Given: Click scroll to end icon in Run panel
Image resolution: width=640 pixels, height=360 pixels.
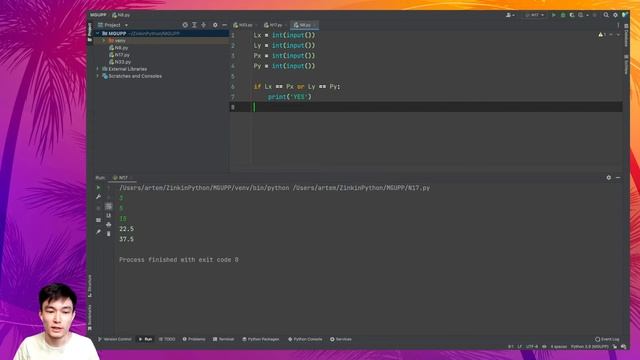Looking at the screenshot, I should coord(109,216).
